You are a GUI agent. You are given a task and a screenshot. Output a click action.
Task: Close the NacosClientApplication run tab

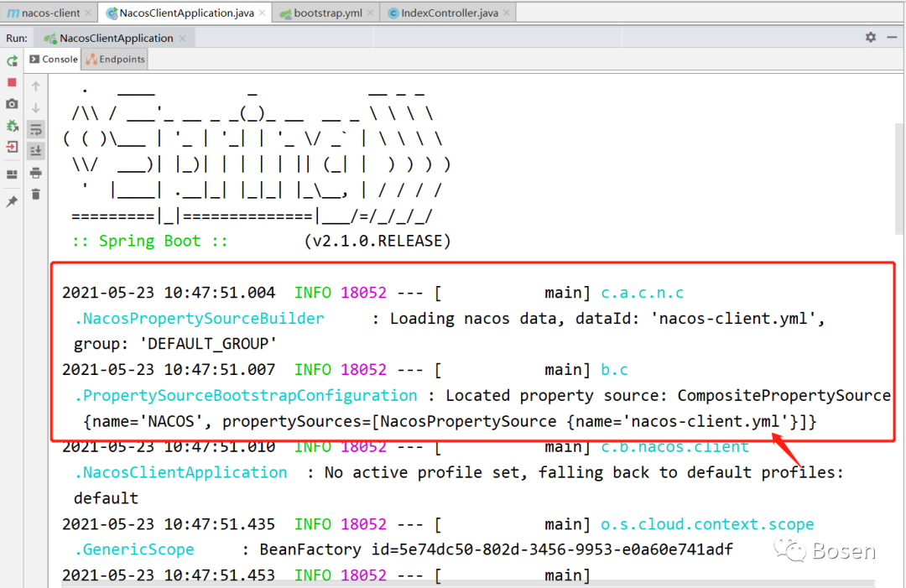click(183, 38)
